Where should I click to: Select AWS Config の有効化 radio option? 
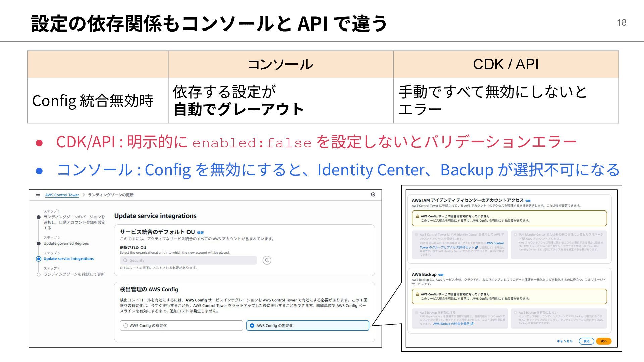(x=126, y=325)
